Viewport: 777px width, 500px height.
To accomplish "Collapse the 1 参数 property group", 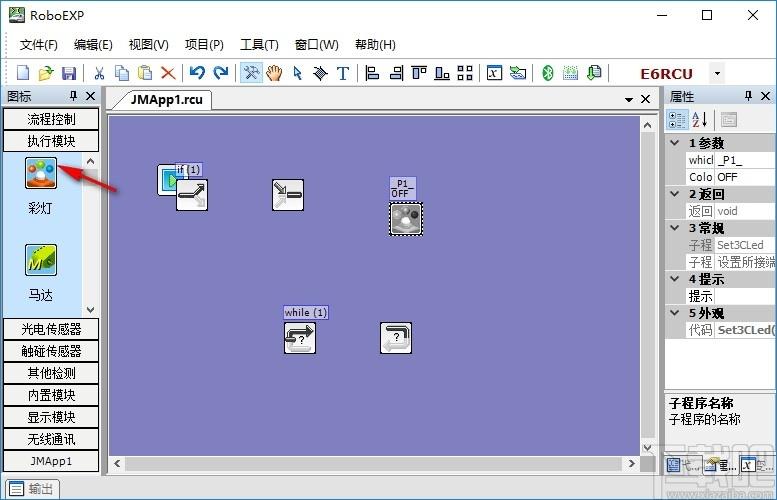I will [674, 143].
